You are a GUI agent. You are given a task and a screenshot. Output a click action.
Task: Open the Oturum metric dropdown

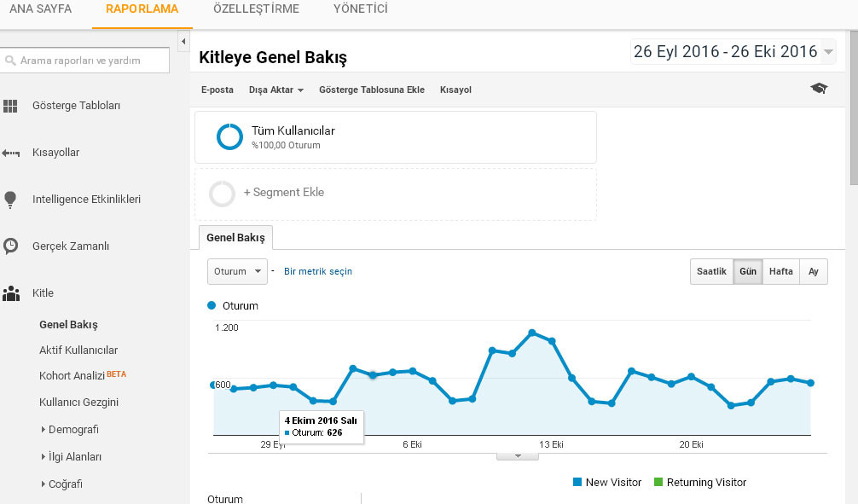[x=237, y=271]
